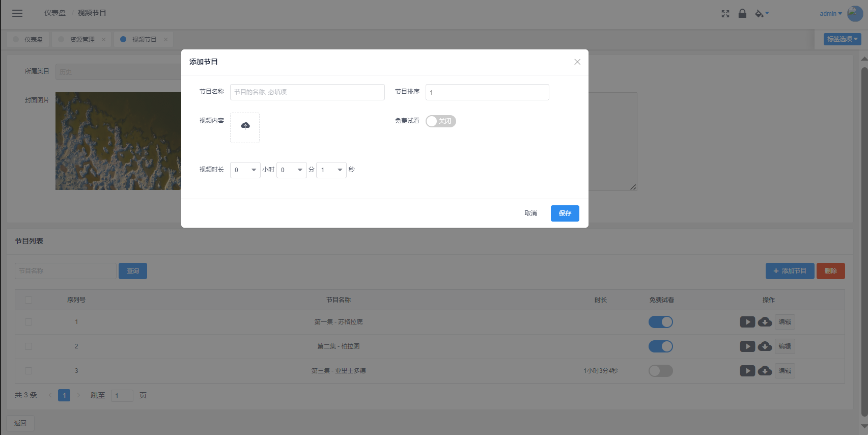Play video for 第一集 - 苏格拉底

tap(747, 322)
